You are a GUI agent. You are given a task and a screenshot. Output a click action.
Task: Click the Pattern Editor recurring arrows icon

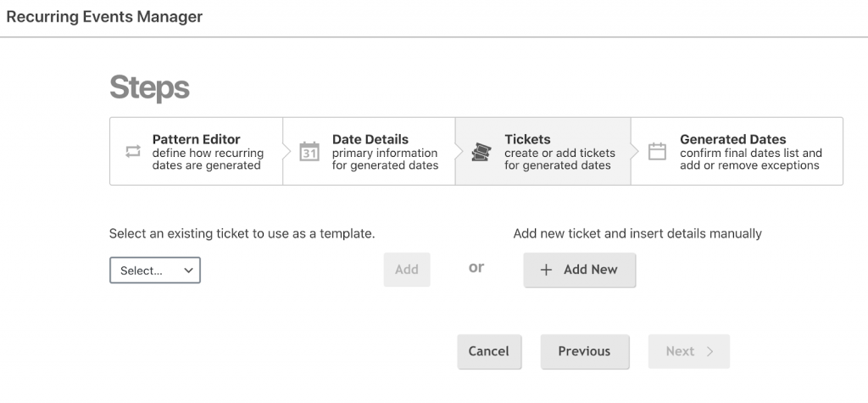133,151
